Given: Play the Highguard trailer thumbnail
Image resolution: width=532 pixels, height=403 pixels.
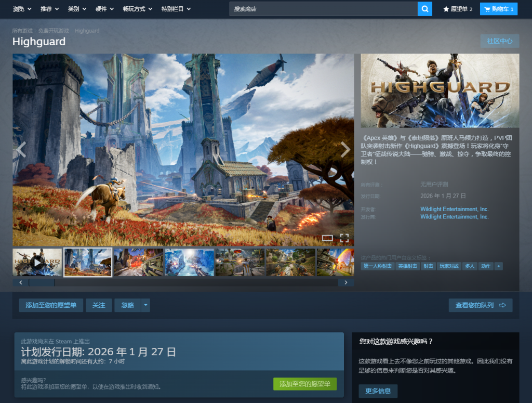Looking at the screenshot, I should (x=37, y=262).
